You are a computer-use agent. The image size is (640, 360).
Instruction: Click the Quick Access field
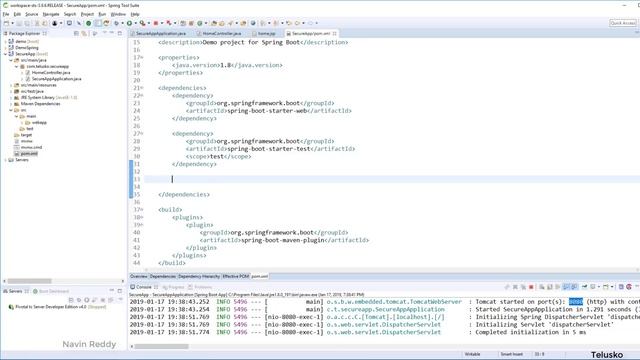tap(623, 23)
